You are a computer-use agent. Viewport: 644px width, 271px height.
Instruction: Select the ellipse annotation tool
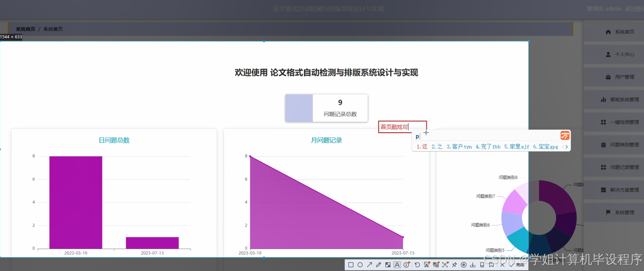pyautogui.click(x=360, y=265)
